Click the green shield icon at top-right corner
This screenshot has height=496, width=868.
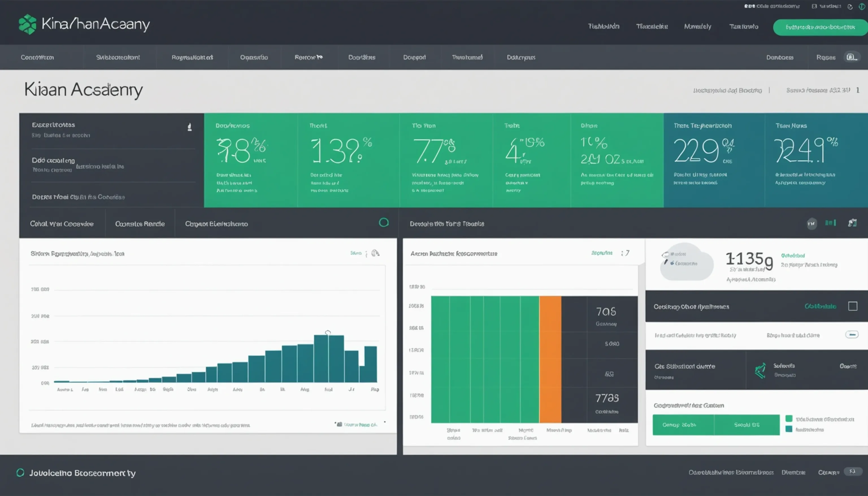coord(862,6)
